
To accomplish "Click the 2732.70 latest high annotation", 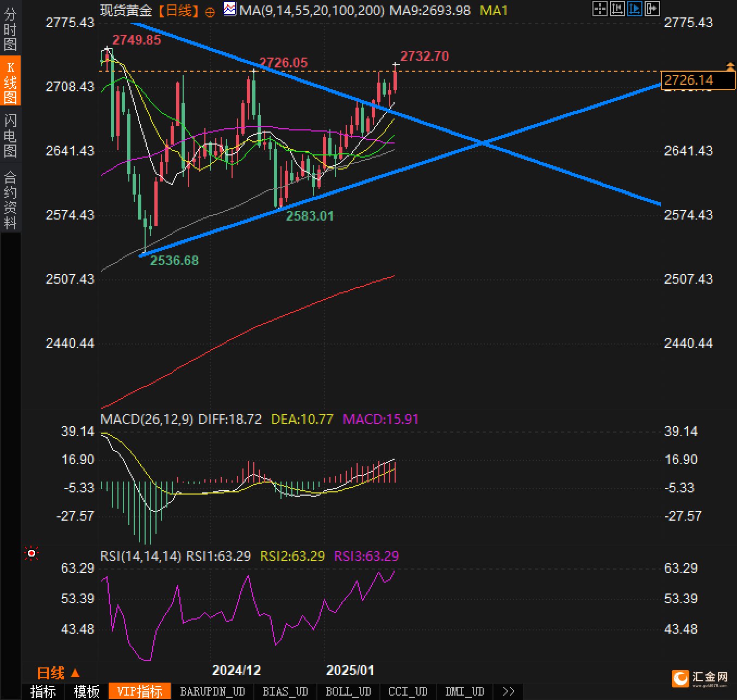I will pos(424,56).
